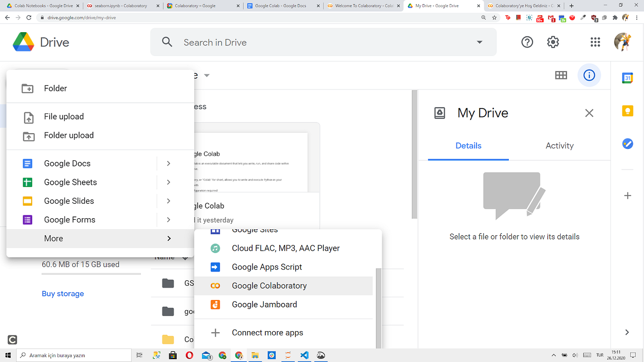Choose Folder upload
This screenshot has height=362, width=644.
pyautogui.click(x=100, y=136)
